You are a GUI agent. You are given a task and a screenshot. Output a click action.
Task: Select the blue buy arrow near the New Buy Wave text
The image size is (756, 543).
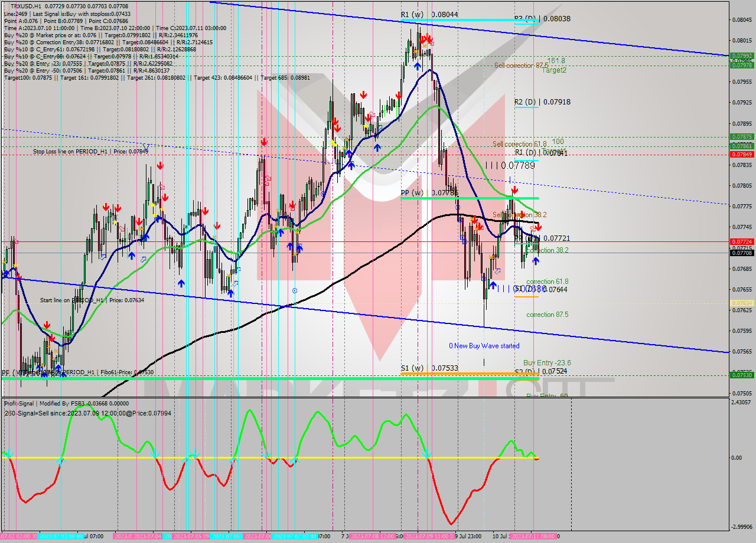[x=493, y=285]
